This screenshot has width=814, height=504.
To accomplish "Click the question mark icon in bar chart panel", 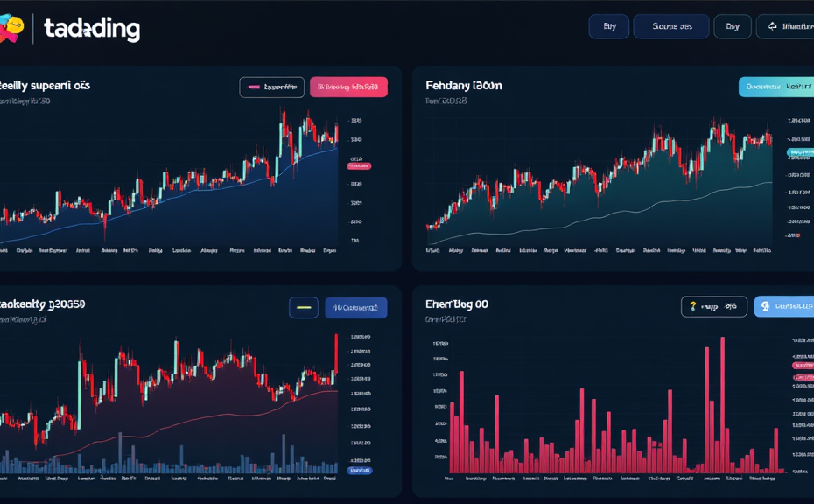I will pos(693,306).
